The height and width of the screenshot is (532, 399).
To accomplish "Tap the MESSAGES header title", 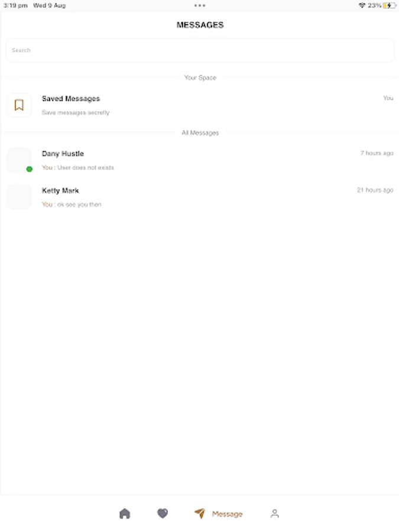I will (x=200, y=25).
